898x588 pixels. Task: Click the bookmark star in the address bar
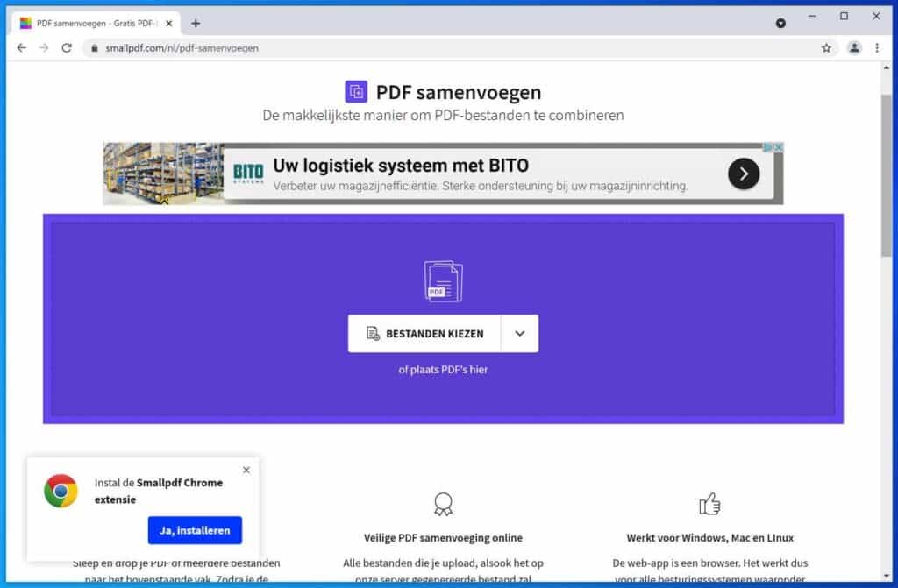click(825, 48)
